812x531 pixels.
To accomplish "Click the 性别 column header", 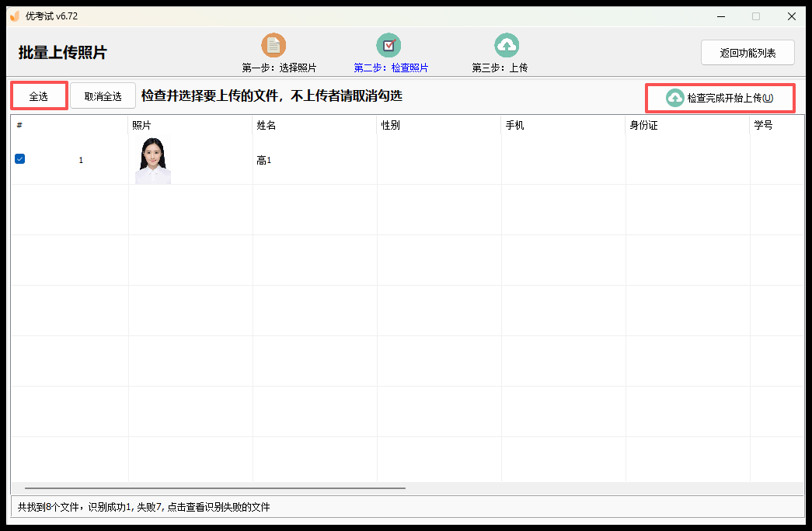I will (438, 125).
